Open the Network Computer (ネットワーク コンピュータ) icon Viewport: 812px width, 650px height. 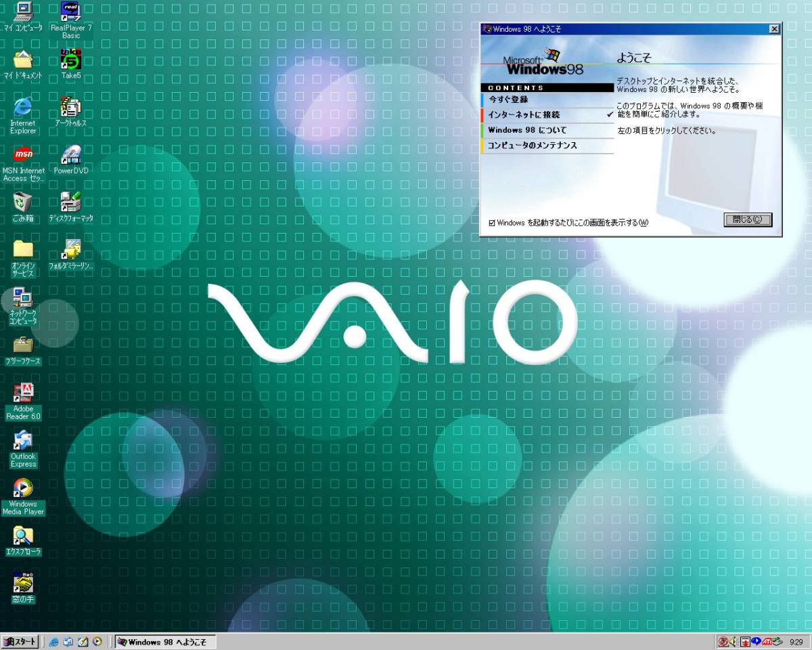[x=23, y=306]
